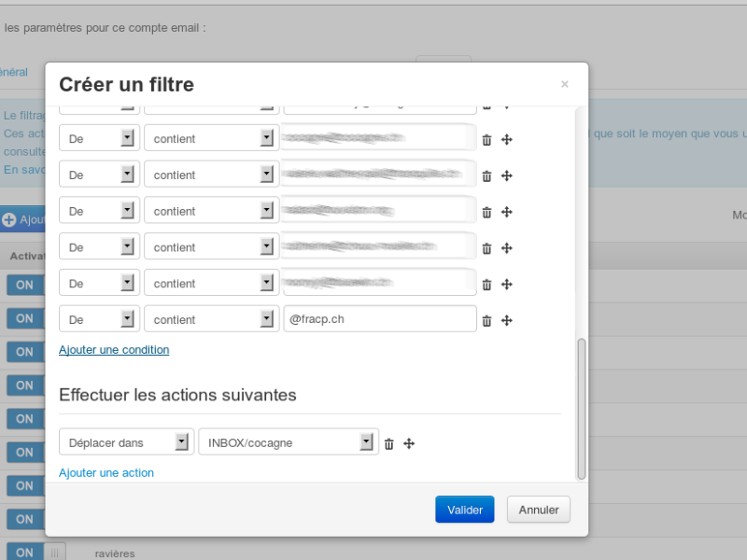This screenshot has height=560, width=747.
Task: Click the input field containing @fracp.ch
Action: 380,318
